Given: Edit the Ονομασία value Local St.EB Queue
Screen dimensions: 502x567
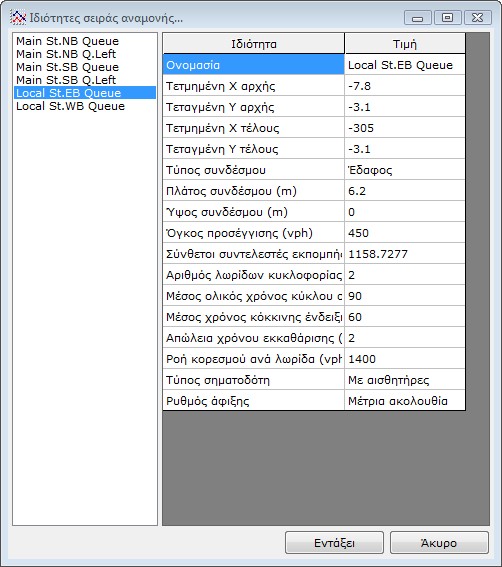Looking at the screenshot, I should [405, 65].
